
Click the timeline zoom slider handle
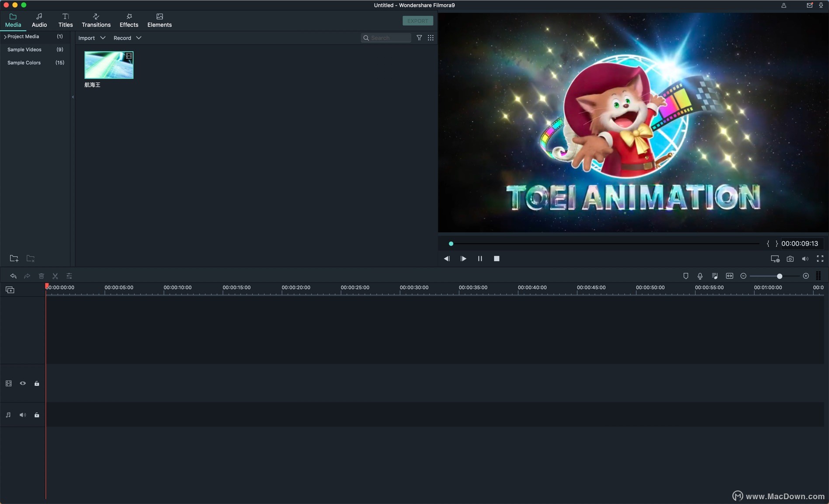[x=779, y=276]
